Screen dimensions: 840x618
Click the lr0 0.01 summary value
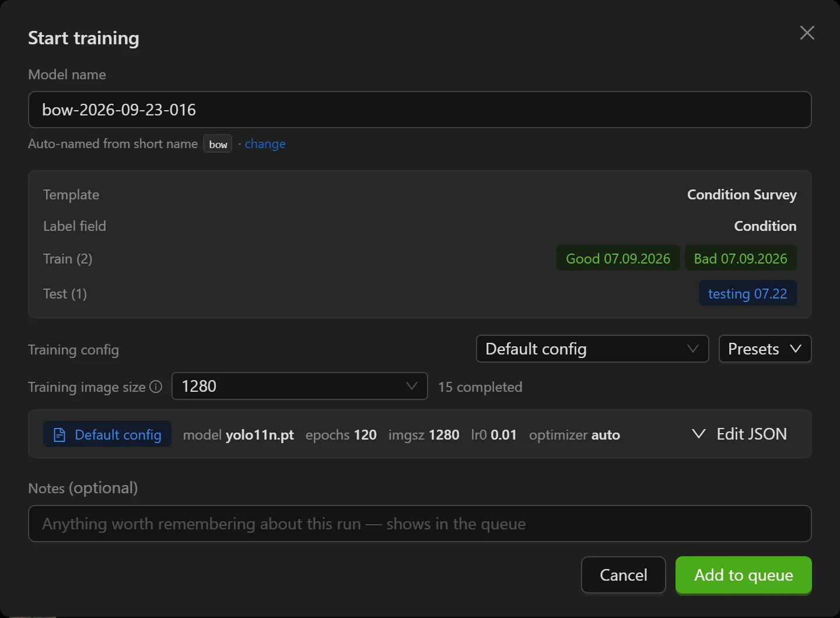[x=494, y=435]
